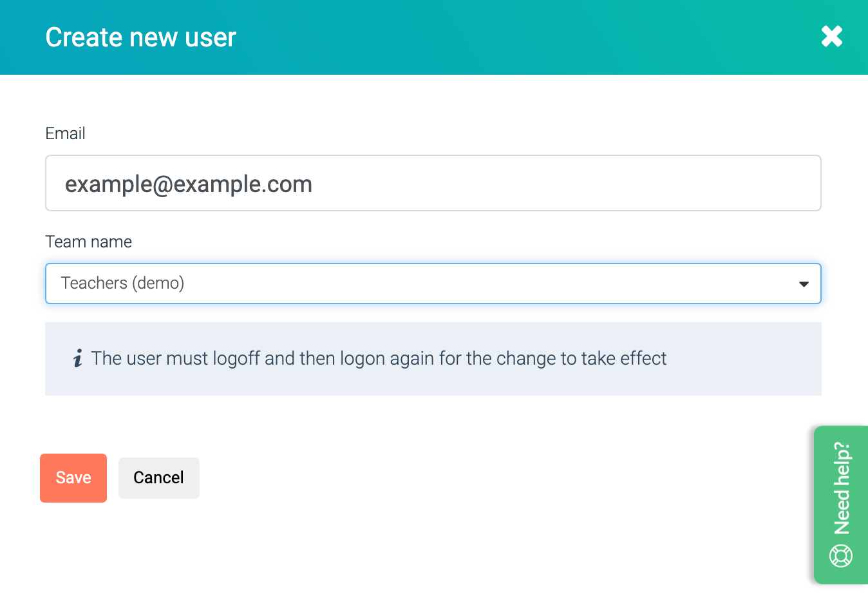Click the logoff notice message box
Viewport: 868px width, 616px height.
coord(433,359)
